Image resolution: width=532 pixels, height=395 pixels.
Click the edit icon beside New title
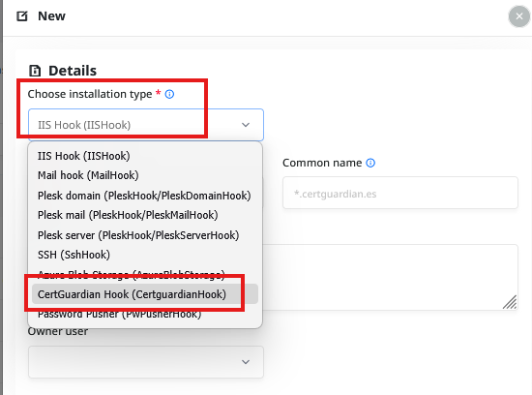tap(22, 15)
